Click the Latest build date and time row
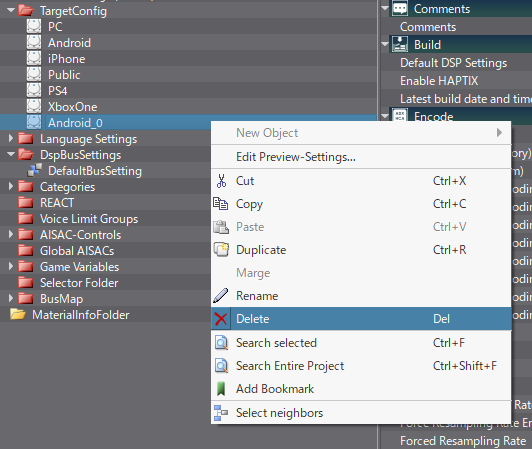The width and height of the screenshot is (532, 449). point(457,99)
